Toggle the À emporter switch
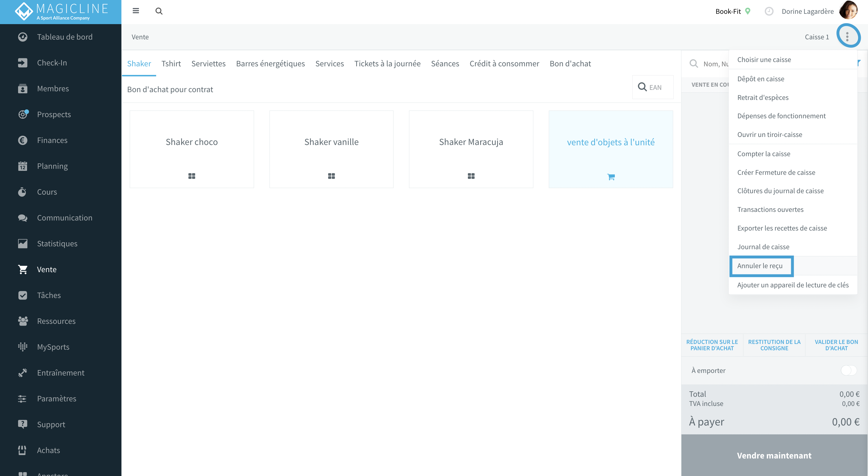This screenshot has height=476, width=868. point(848,370)
